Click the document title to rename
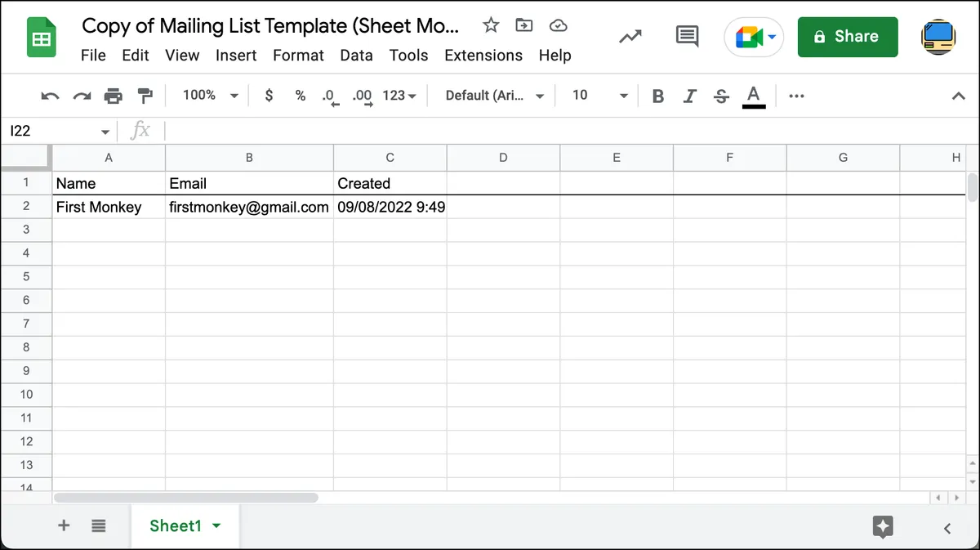Viewport: 980px width, 550px height. tap(270, 25)
